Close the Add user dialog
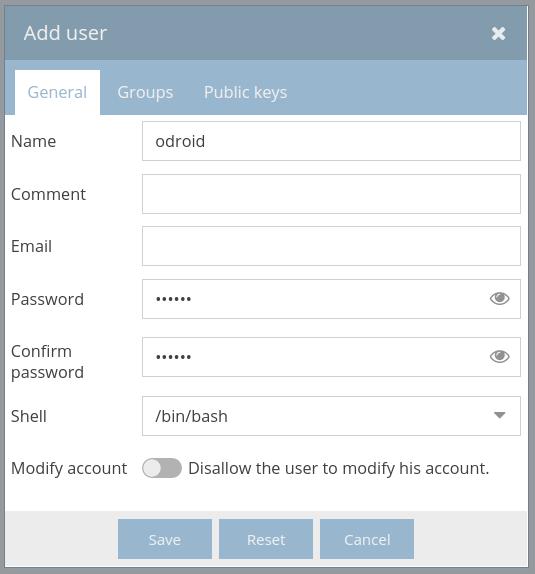The height and width of the screenshot is (574, 535). (498, 33)
